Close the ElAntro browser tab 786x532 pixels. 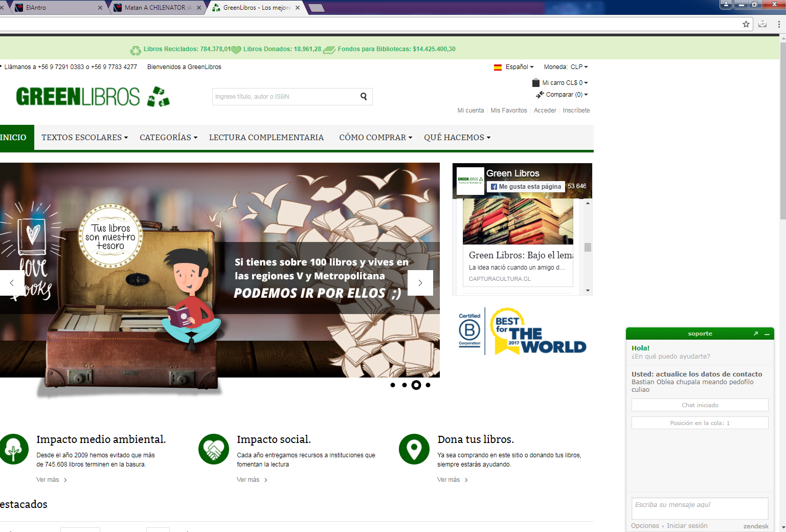(x=100, y=8)
